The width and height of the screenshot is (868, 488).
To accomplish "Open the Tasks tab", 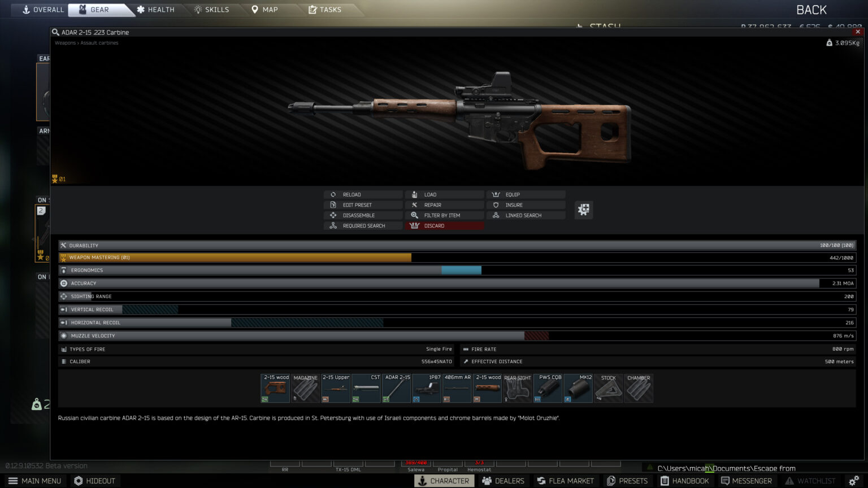I will pos(325,10).
